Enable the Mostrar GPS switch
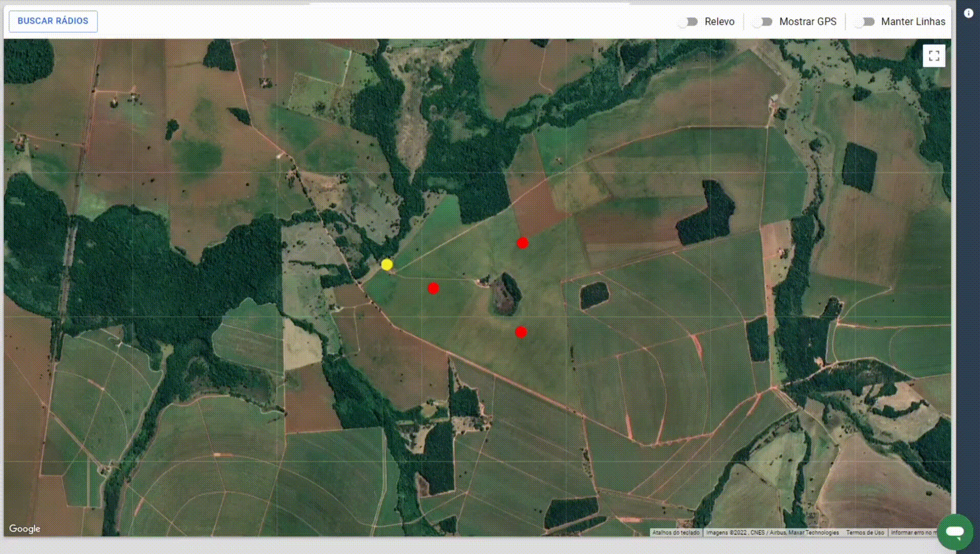980x554 pixels. (x=762, y=22)
